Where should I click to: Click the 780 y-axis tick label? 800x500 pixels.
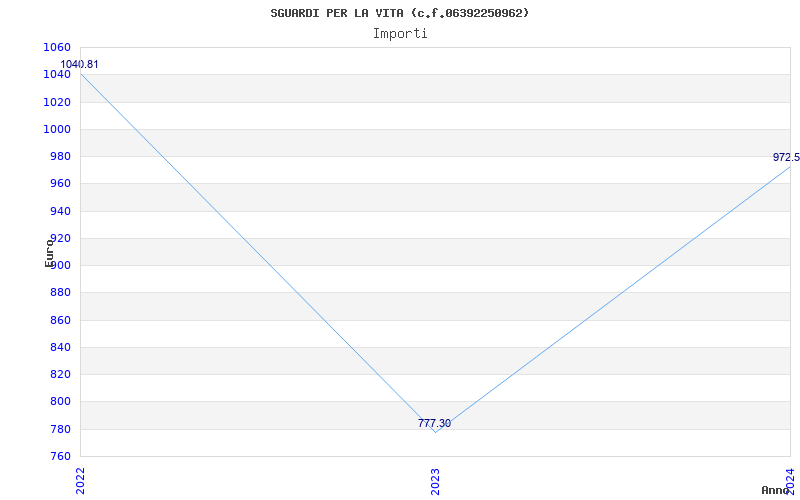click(60, 429)
